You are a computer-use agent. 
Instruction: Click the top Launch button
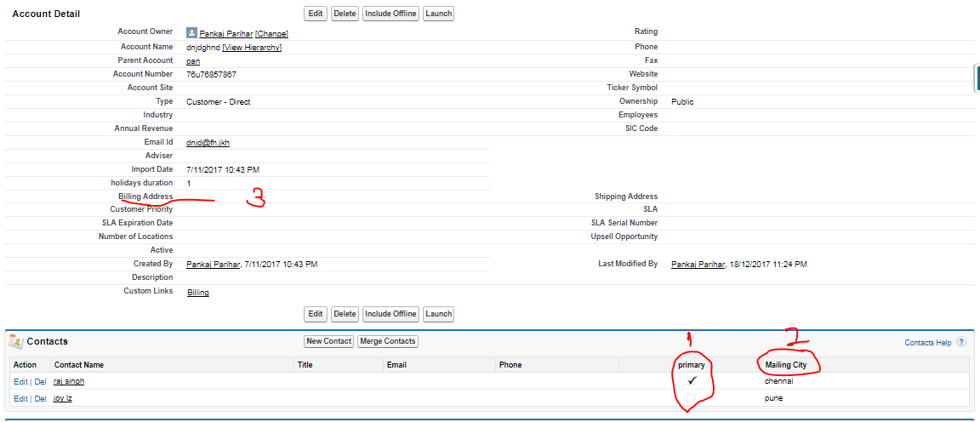pos(438,13)
